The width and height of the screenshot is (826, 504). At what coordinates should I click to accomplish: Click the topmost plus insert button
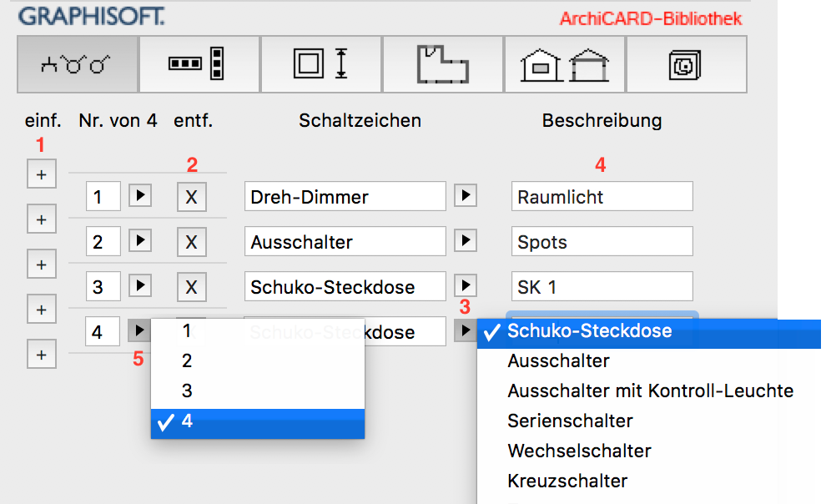[x=42, y=175]
